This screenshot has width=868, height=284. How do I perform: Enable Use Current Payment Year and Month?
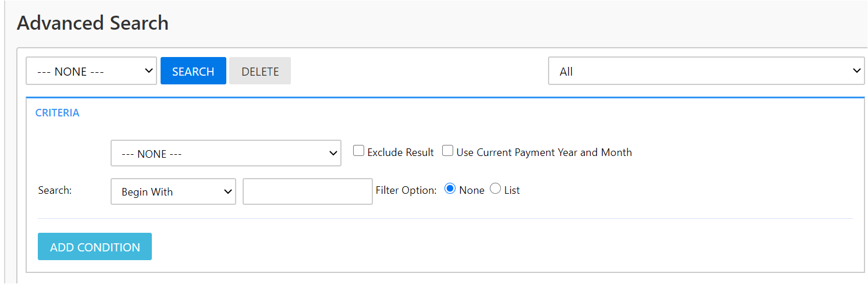[448, 151]
